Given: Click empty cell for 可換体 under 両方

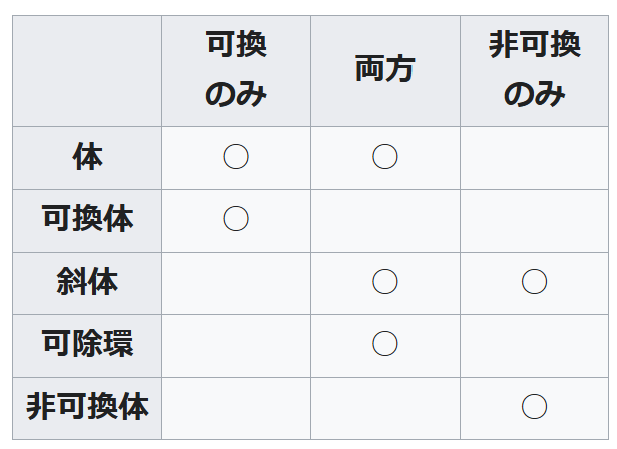Looking at the screenshot, I should pos(385,219).
